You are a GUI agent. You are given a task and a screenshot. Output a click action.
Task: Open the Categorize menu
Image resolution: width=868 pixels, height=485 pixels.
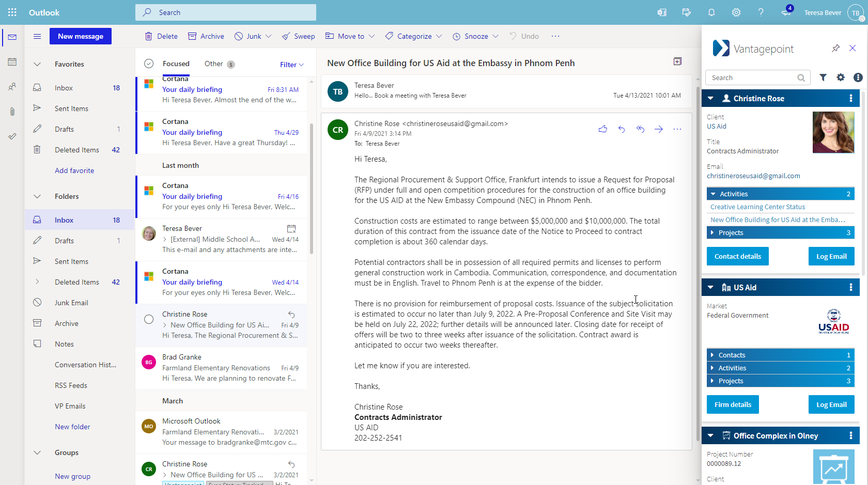pyautogui.click(x=413, y=36)
